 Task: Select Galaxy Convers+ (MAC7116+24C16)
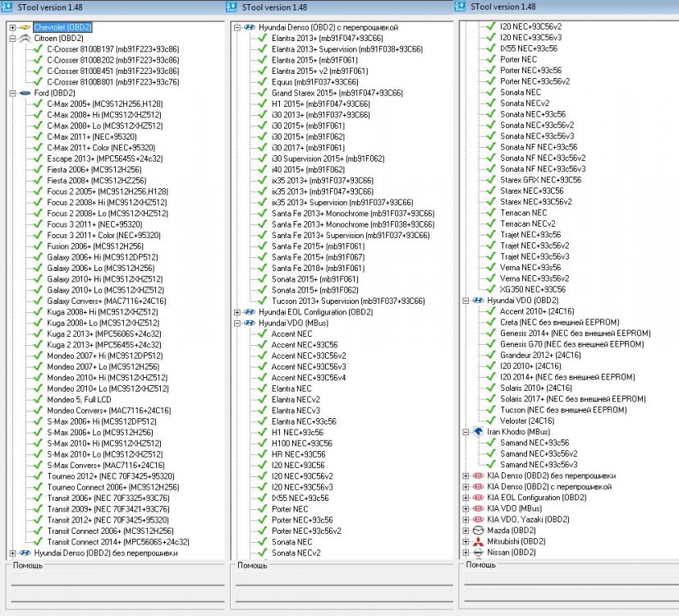coord(107,301)
